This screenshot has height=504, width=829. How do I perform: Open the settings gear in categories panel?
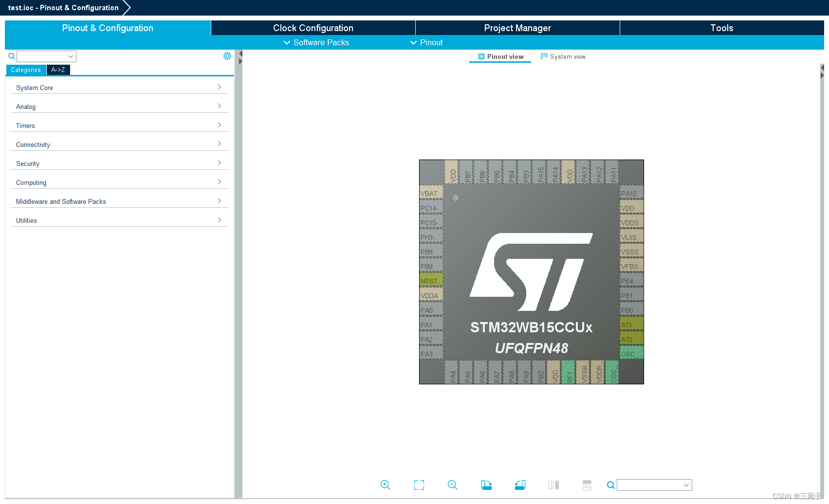[x=227, y=56]
